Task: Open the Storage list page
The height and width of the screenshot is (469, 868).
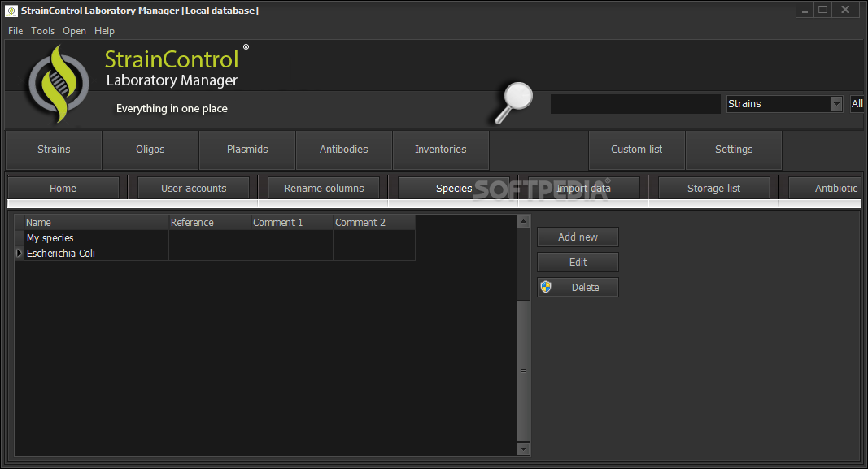Action: [714, 188]
